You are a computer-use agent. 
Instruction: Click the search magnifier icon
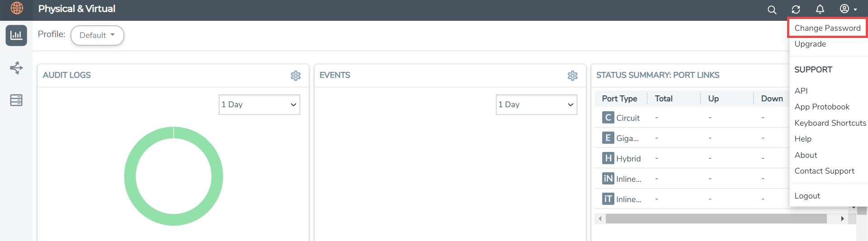pyautogui.click(x=772, y=9)
